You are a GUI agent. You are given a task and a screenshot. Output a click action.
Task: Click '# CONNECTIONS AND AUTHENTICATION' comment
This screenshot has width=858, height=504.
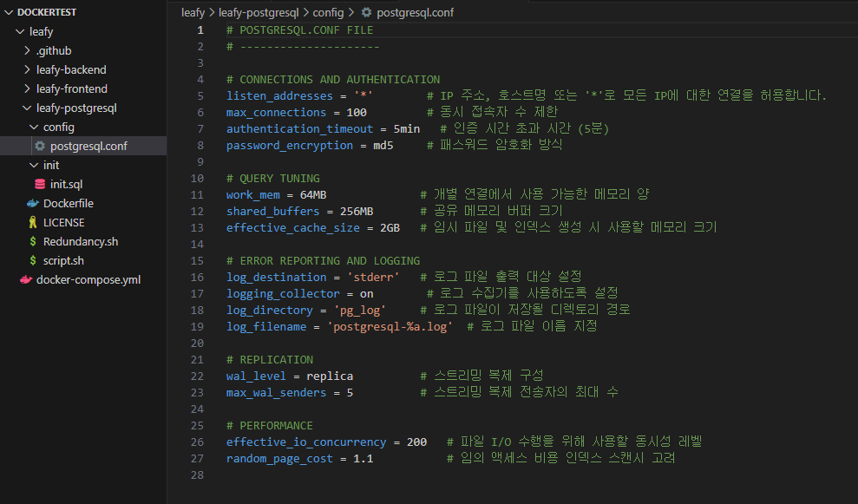[x=332, y=79]
